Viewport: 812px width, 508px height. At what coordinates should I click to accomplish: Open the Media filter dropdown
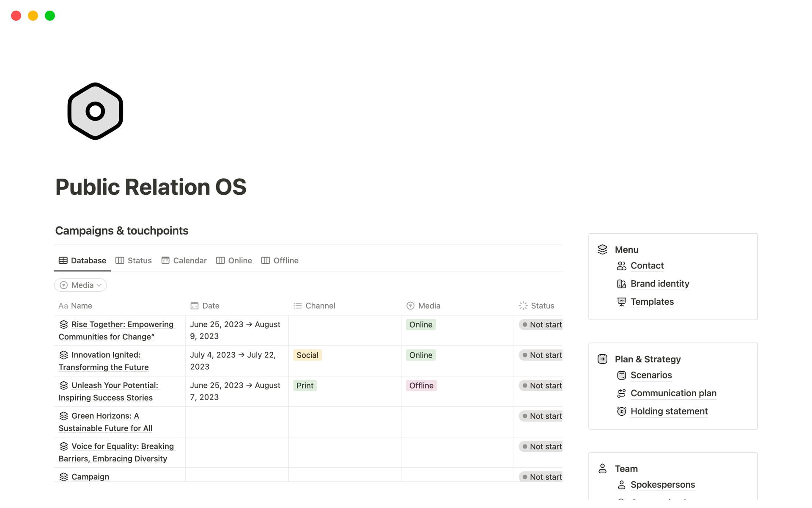80,285
